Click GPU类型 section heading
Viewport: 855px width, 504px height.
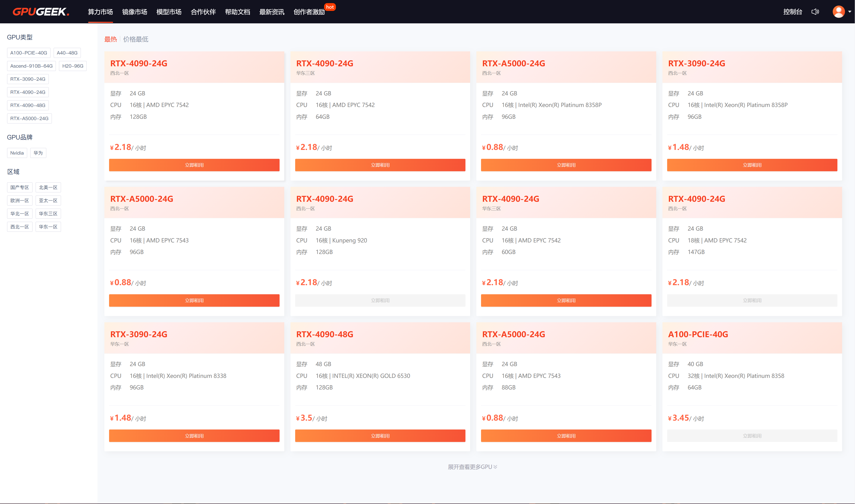[x=20, y=37]
